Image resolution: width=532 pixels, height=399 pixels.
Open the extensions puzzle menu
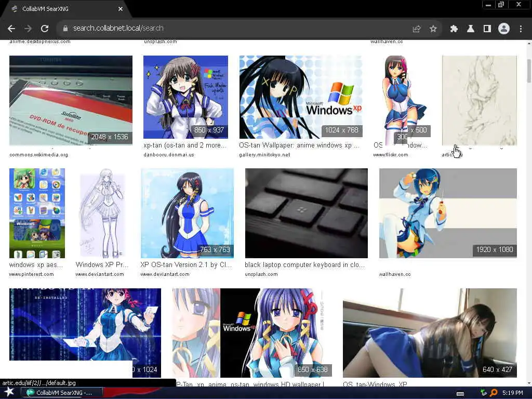coord(454,29)
